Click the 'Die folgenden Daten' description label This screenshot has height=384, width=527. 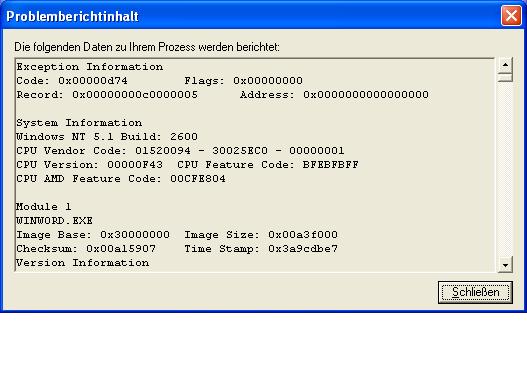tap(147, 47)
